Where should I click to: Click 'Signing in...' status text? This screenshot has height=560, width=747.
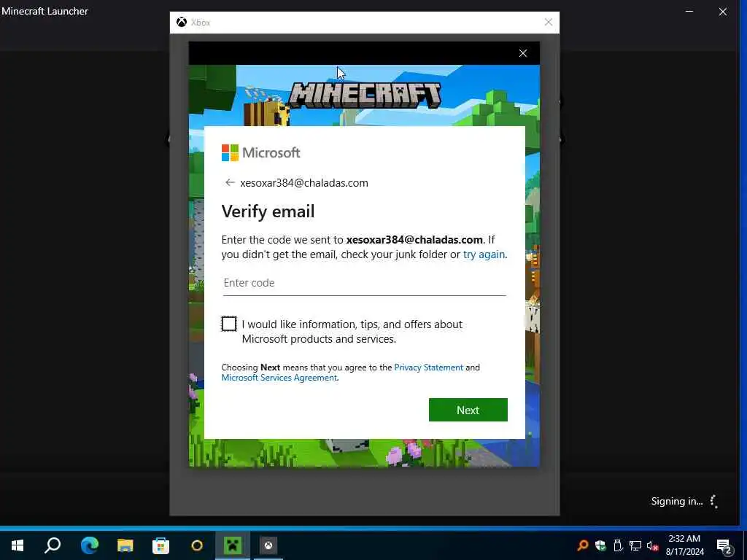click(677, 501)
